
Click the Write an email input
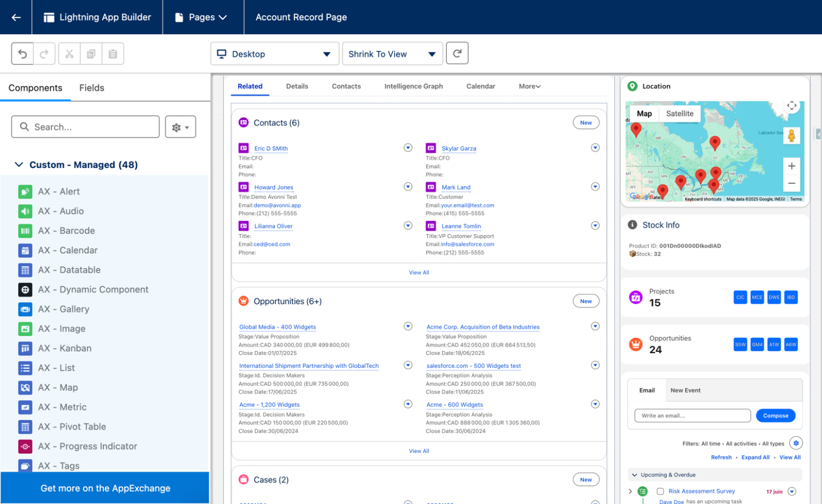point(693,416)
